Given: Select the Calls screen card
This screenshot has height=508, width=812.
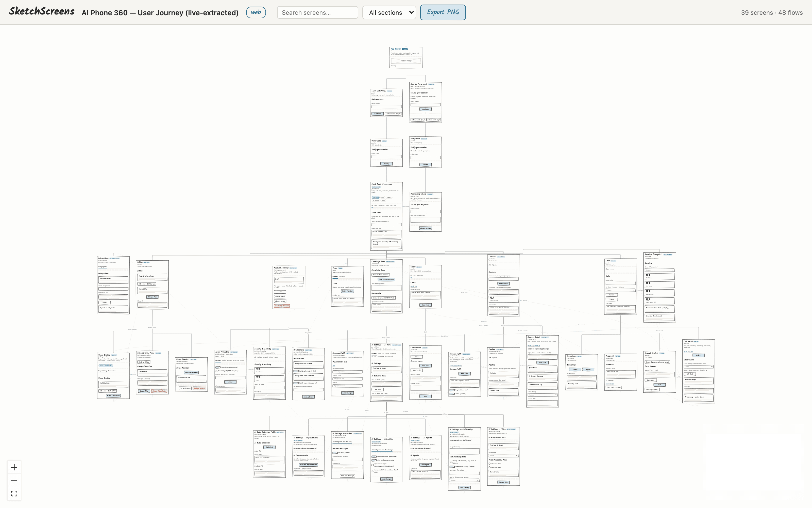Looking at the screenshot, I should [620, 287].
